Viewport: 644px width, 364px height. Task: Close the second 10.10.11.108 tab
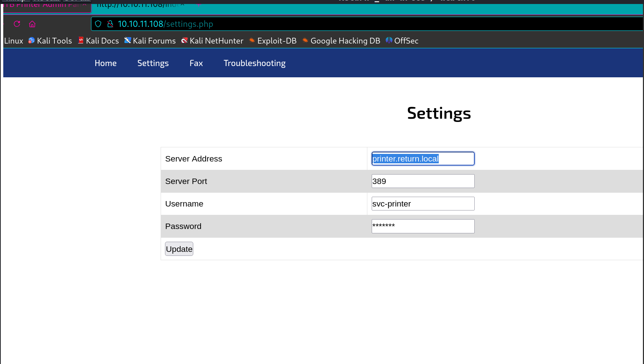click(182, 4)
